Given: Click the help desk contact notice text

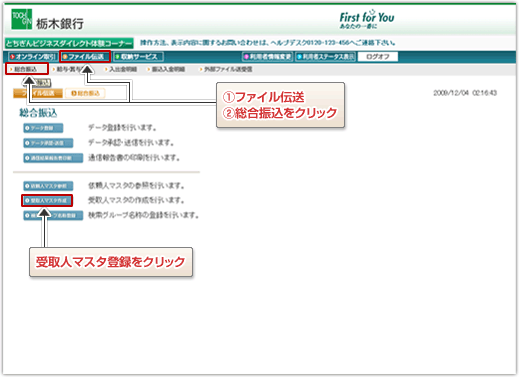Looking at the screenshot, I should click(x=268, y=43).
